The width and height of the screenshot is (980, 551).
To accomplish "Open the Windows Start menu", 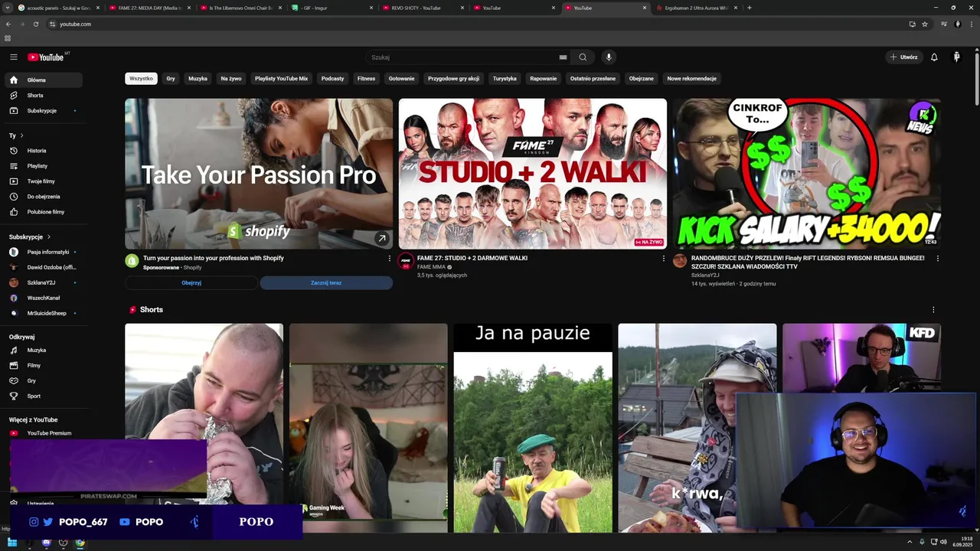I will 11,543.
